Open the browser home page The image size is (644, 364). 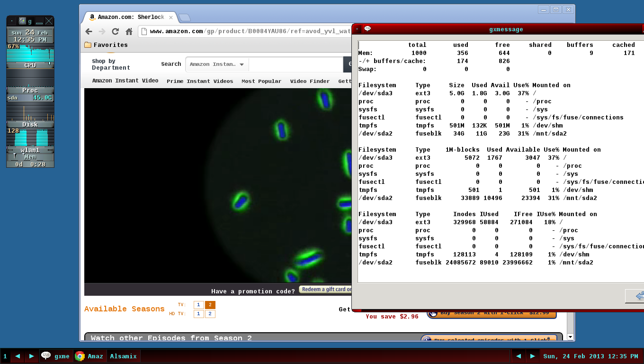[x=129, y=31]
